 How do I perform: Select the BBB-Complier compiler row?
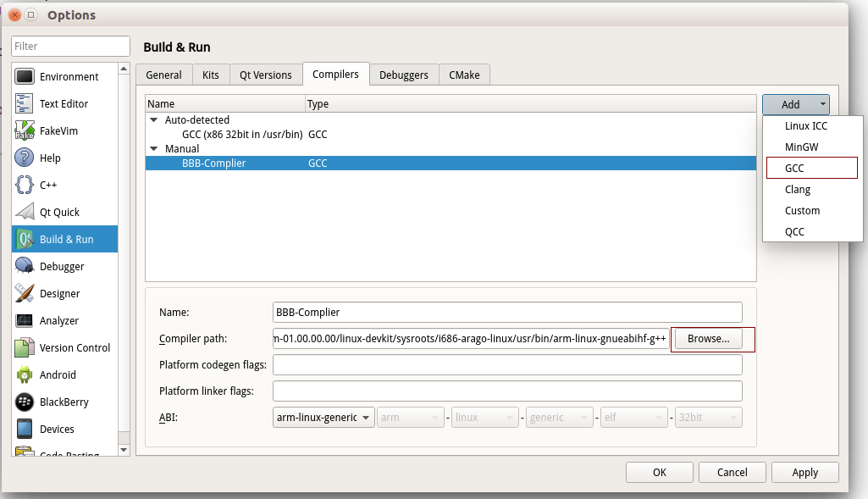[x=451, y=164]
